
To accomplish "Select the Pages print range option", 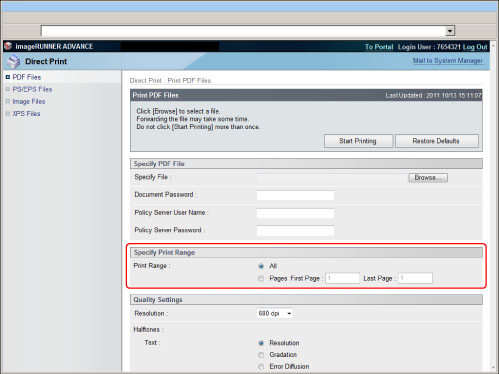I will (x=261, y=279).
